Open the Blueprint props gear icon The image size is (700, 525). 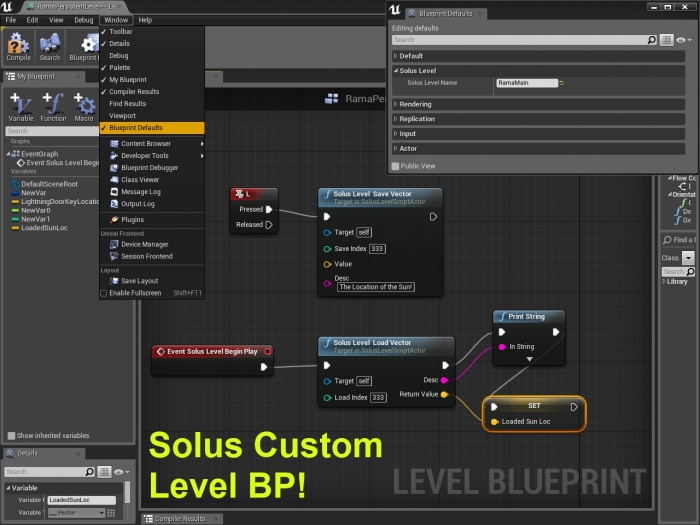pyautogui.click(x=88, y=44)
